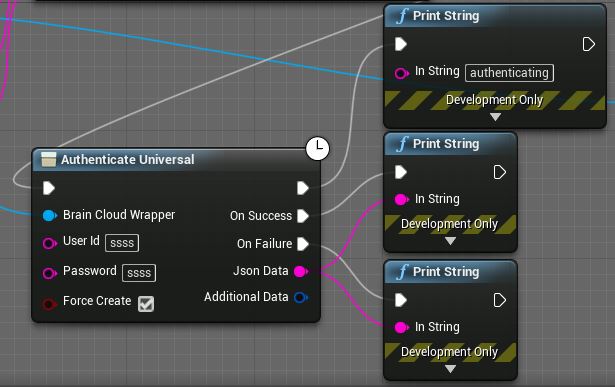Click the output exec pin of the top Print String
615x387 pixels.
588,44
